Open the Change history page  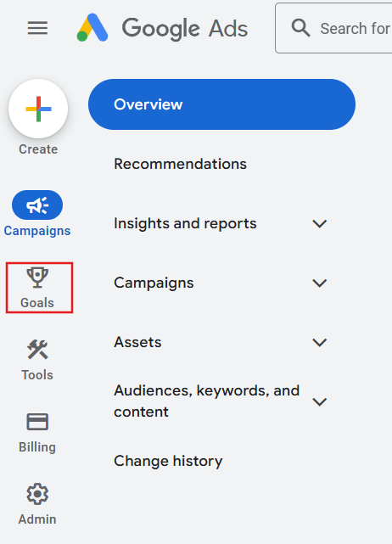pyautogui.click(x=168, y=461)
